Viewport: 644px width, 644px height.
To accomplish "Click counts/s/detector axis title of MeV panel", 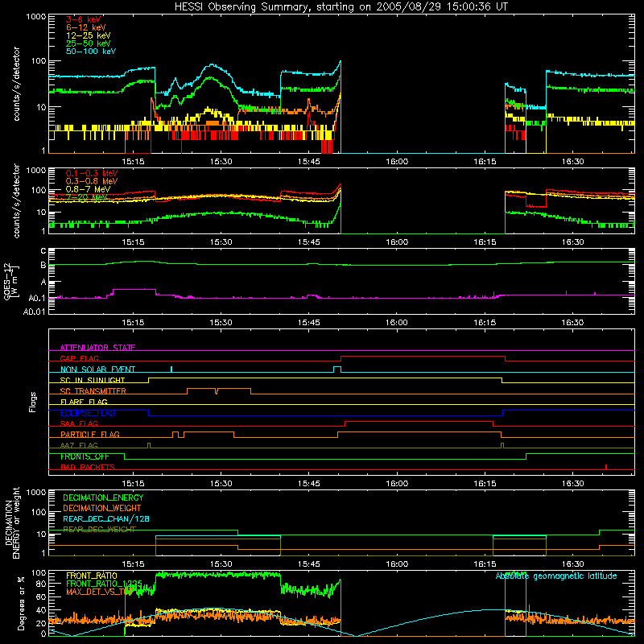I will click(16, 200).
